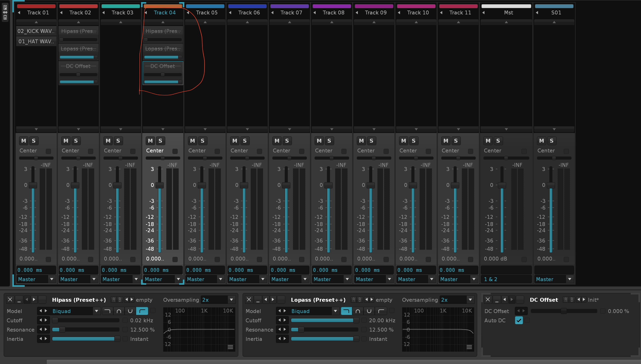
Task: Select the Track 07 header
Action: 291,13
